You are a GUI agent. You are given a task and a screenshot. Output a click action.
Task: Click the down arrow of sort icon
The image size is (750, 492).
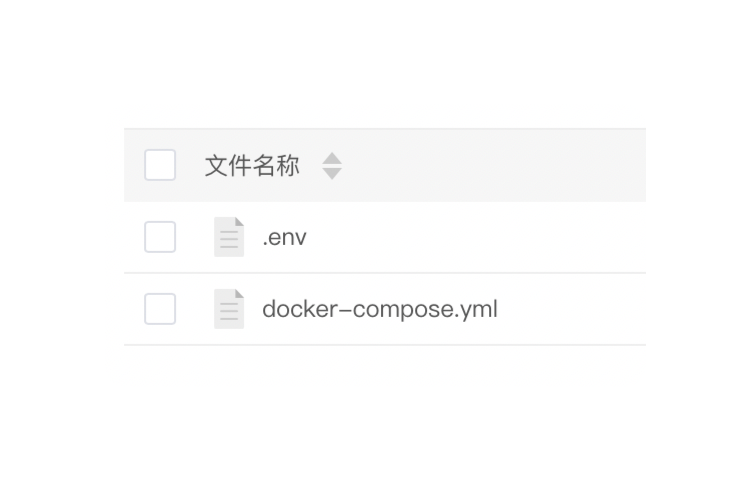[x=332, y=173]
